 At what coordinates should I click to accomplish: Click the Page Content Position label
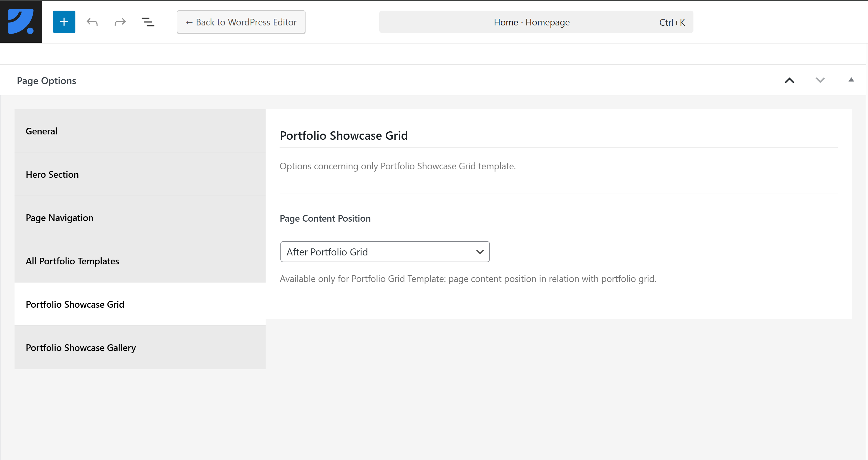tap(325, 218)
